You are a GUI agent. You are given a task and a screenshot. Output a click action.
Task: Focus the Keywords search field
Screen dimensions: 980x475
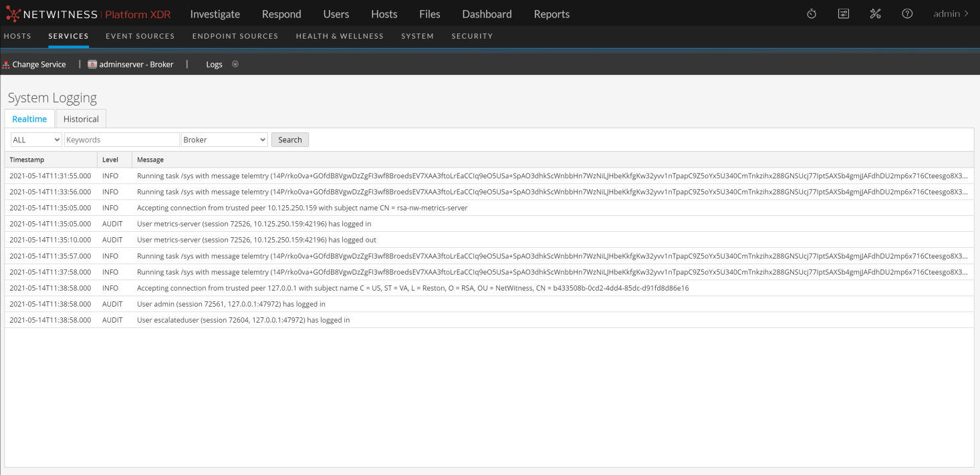122,140
